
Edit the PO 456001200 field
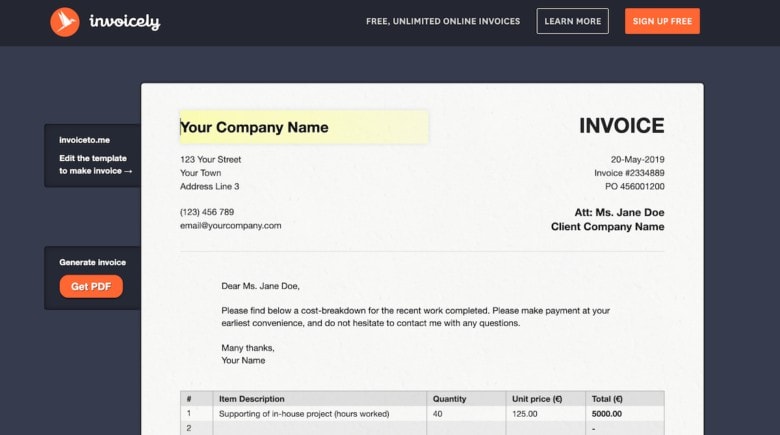(x=634, y=186)
